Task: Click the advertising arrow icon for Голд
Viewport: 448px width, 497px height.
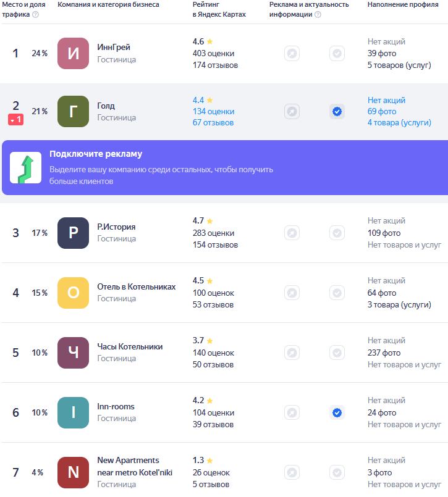Action: point(292,112)
